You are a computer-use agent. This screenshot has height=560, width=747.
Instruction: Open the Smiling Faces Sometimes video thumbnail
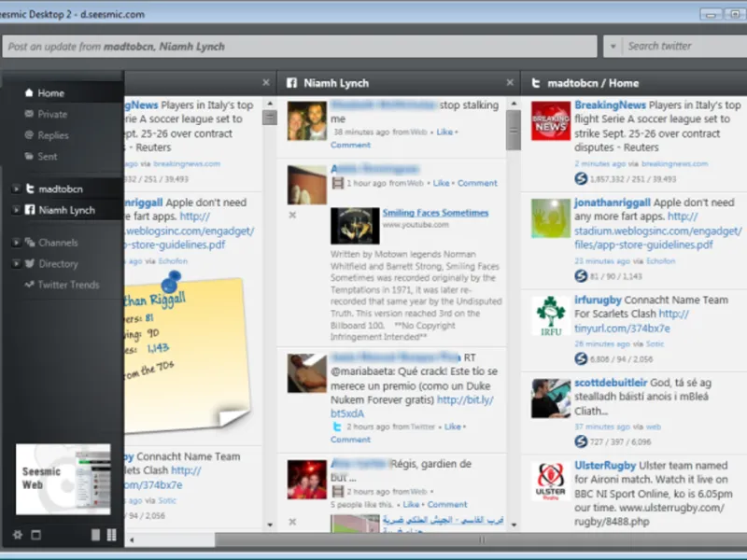(355, 226)
